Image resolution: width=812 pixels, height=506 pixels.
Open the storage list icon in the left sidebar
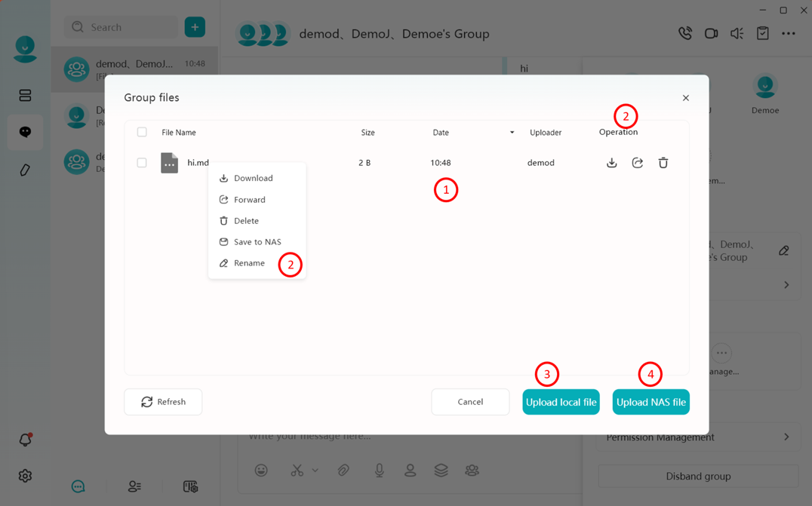[25, 95]
